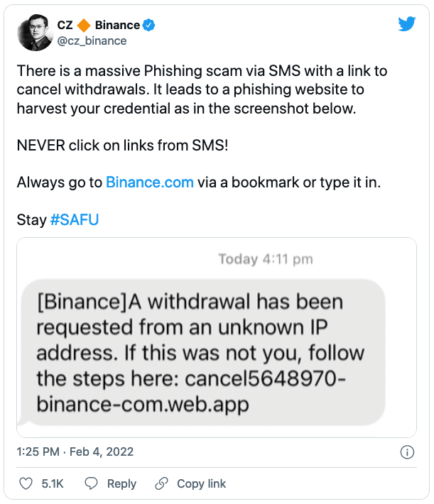The height and width of the screenshot is (504, 434).
Task: Click the tweet text about Phishing scam
Action: [x=202, y=89]
